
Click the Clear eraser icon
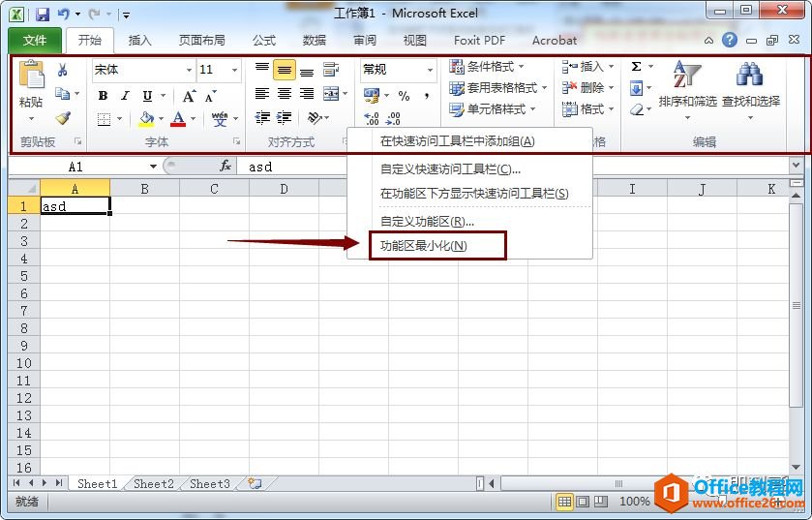point(637,109)
